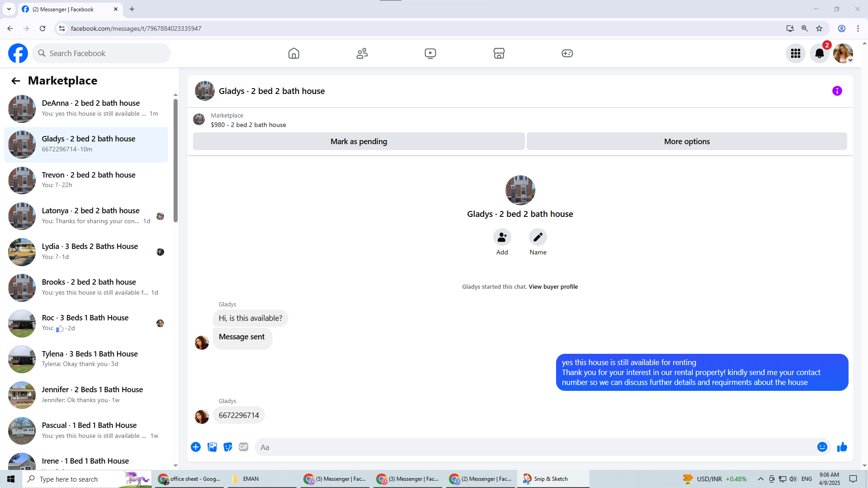Open notifications bell with 2 alerts
Image resolution: width=868 pixels, height=488 pixels.
coord(820,53)
